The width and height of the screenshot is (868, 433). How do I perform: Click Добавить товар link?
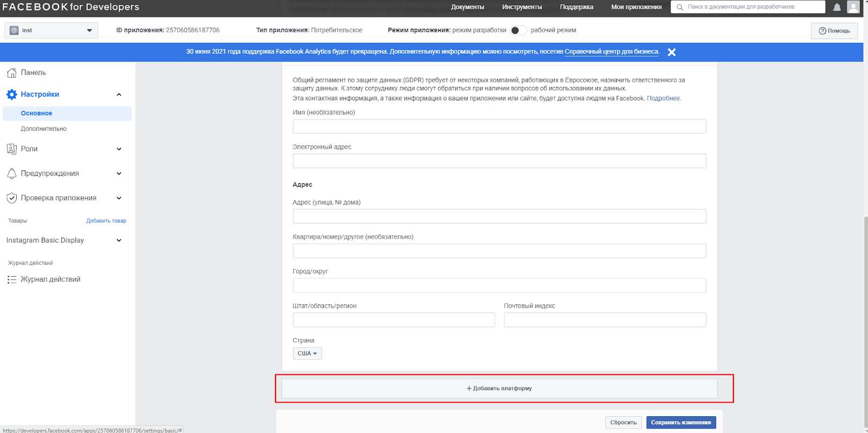[106, 221]
